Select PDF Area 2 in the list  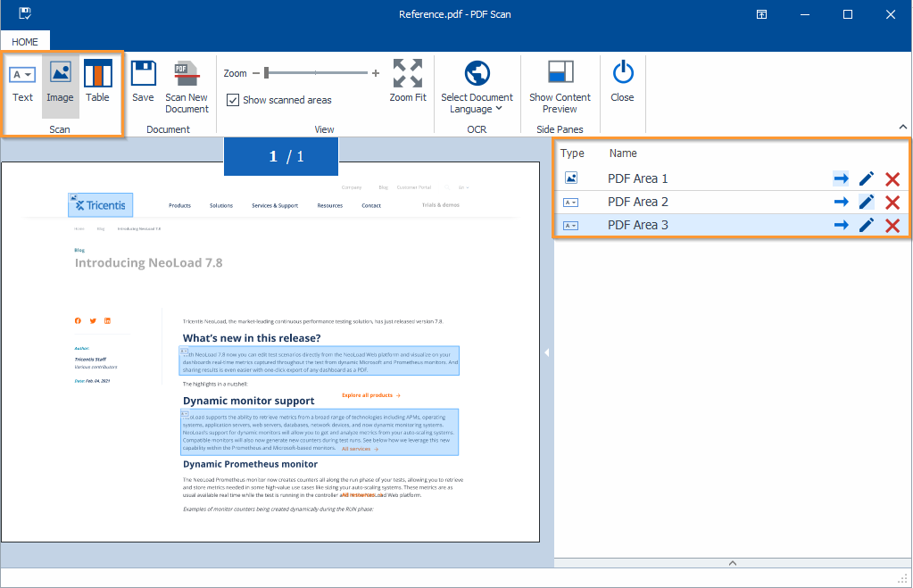[638, 202]
